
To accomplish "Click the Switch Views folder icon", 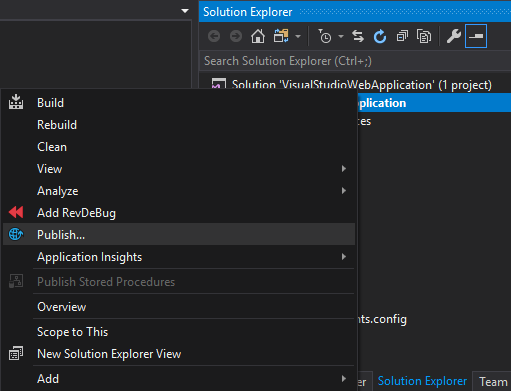I will coord(281,36).
